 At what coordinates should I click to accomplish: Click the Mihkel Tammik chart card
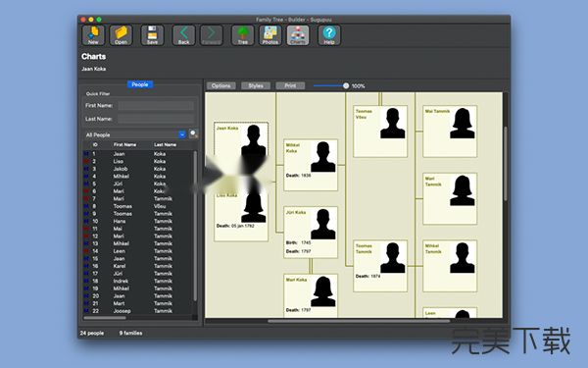pos(450,266)
